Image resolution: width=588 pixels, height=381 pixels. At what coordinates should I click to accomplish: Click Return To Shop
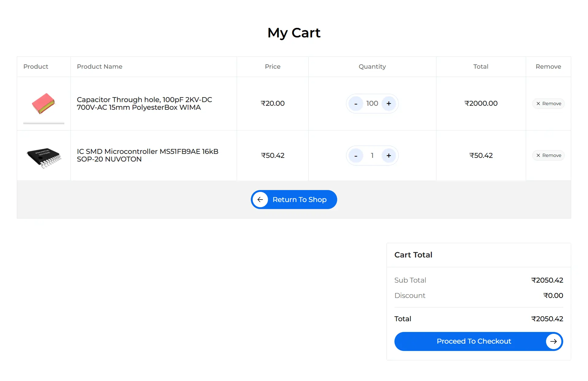click(x=294, y=200)
